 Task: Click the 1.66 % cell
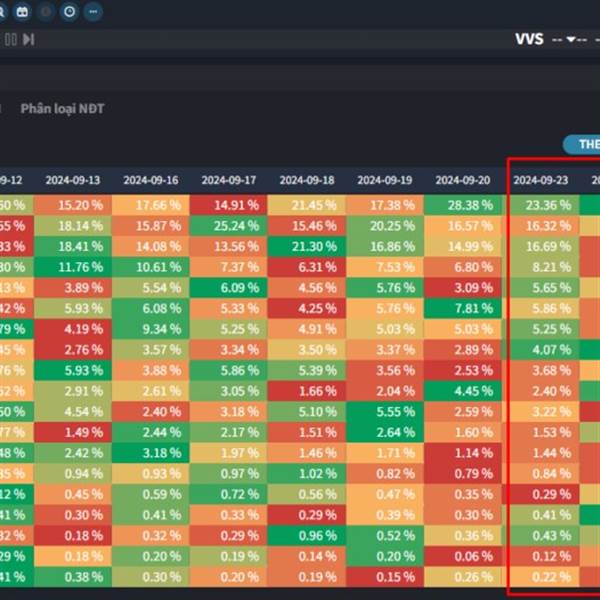307,391
